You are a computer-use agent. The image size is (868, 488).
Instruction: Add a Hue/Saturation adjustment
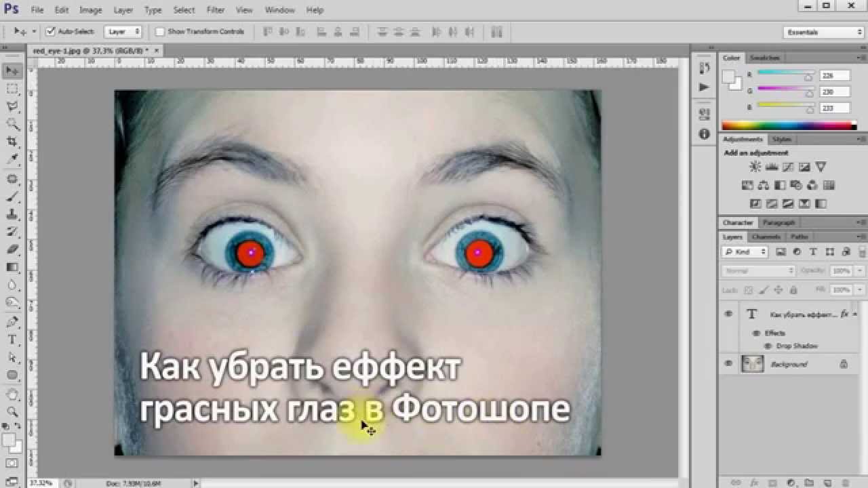pos(747,185)
